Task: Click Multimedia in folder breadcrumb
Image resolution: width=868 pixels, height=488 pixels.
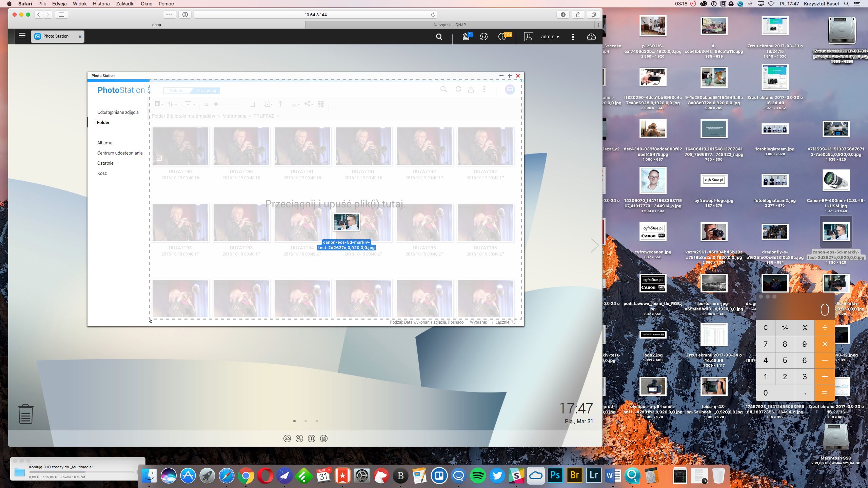Action: [x=234, y=116]
